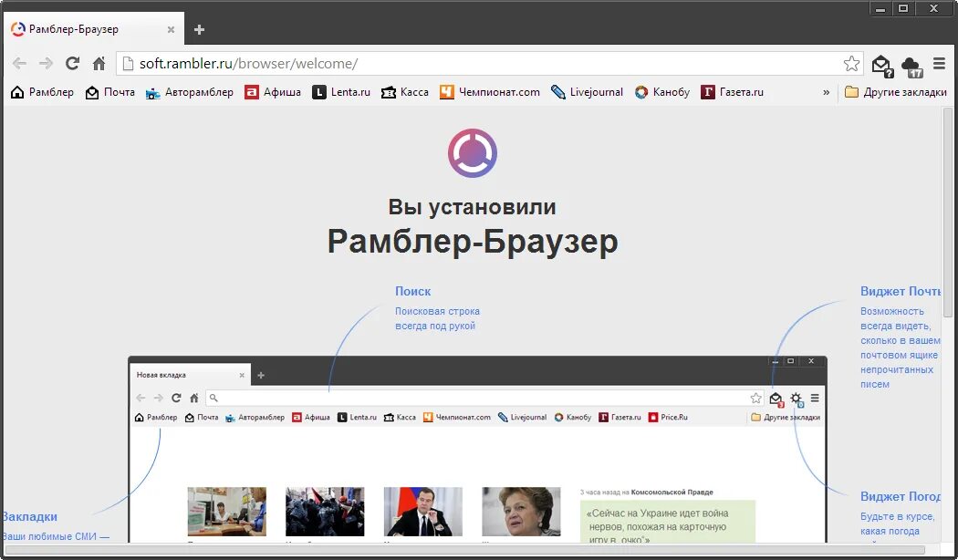Click the 'Вы установили' headline text
958x560 pixels.
473,207
